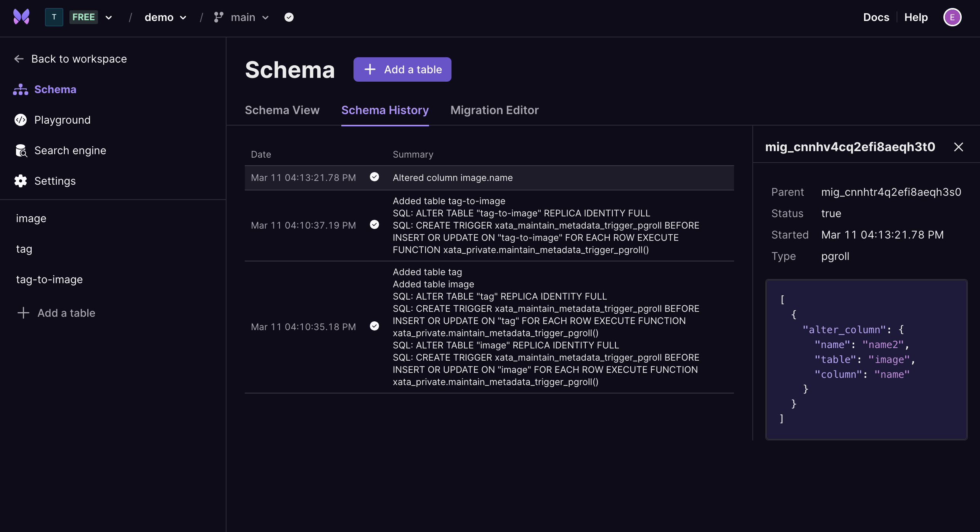Expand the demo database dropdown

click(165, 17)
